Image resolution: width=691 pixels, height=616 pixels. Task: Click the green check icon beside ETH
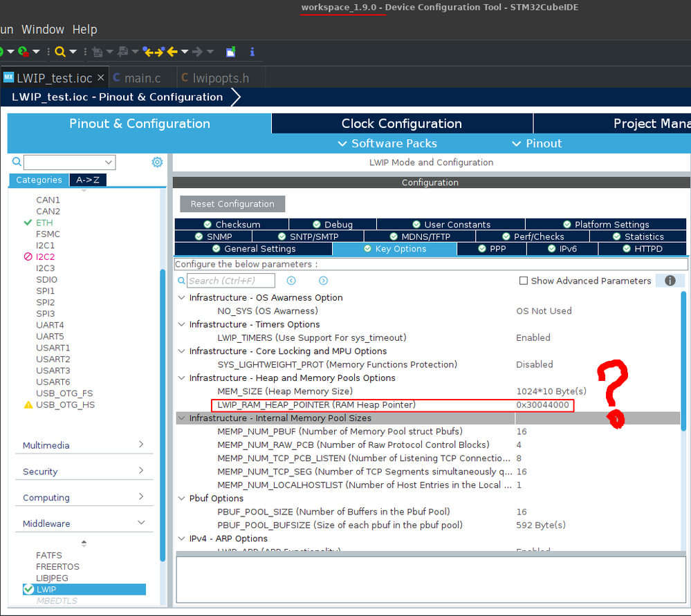[28, 223]
